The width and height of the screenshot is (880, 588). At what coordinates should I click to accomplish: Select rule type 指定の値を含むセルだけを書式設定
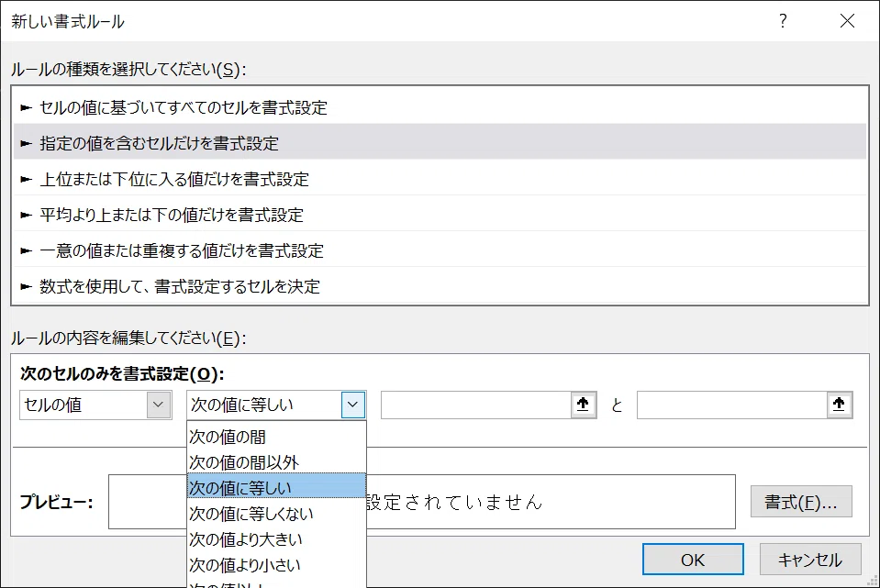pyautogui.click(x=440, y=142)
